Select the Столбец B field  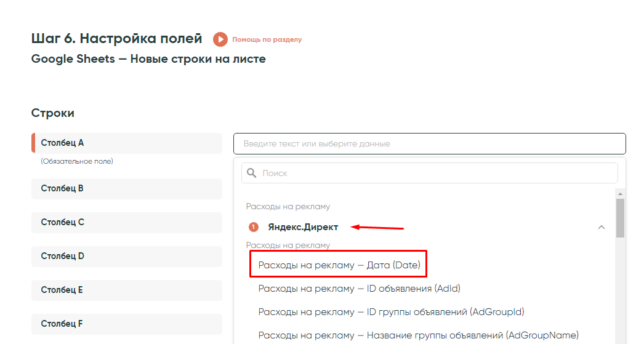tap(127, 188)
